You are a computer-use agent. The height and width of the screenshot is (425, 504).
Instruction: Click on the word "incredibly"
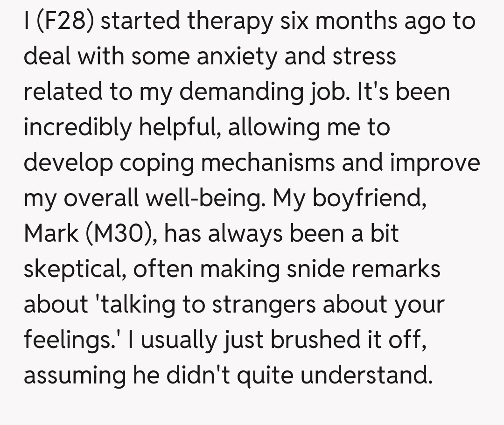click(x=77, y=127)
